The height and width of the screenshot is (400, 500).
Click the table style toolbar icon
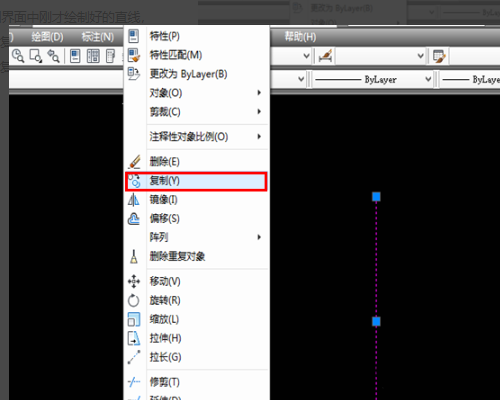point(439,56)
